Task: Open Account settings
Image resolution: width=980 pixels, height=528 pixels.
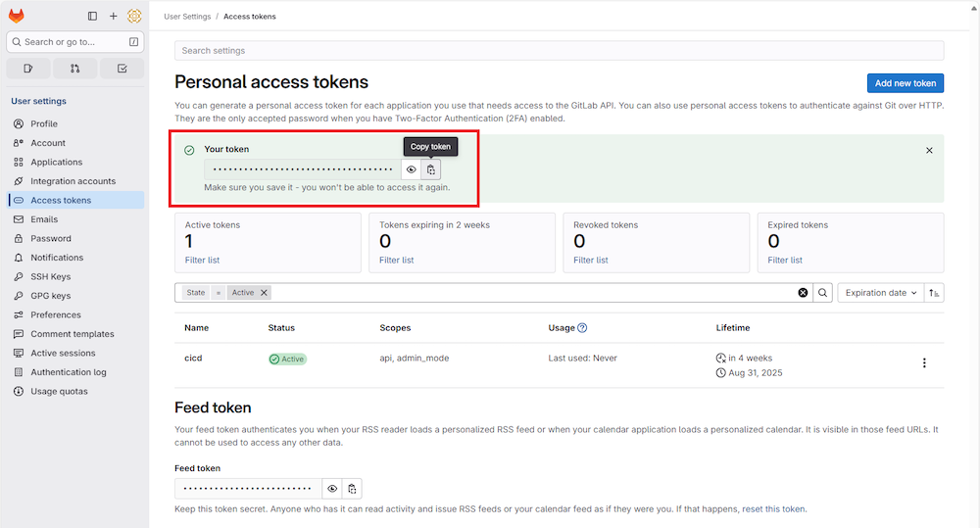Action: pos(76,143)
